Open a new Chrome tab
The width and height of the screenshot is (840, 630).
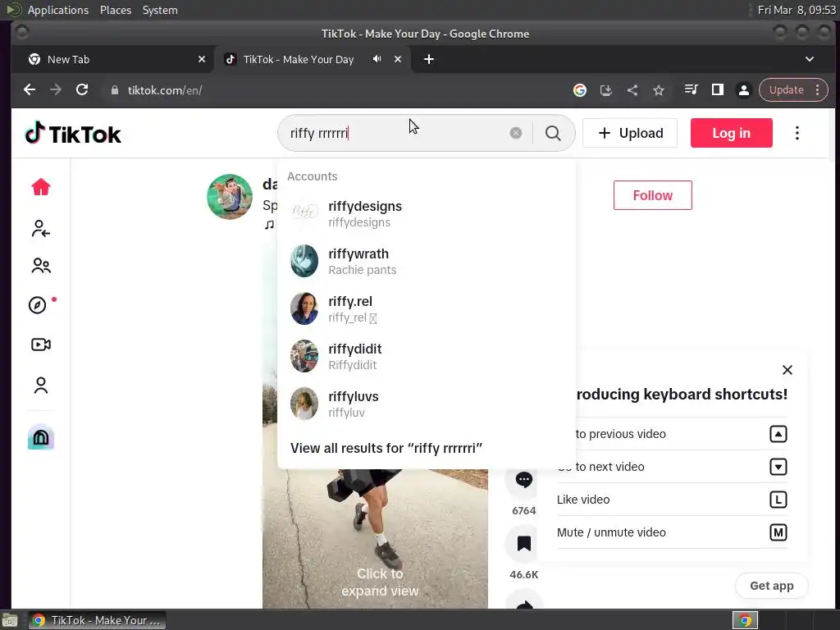pos(428,59)
